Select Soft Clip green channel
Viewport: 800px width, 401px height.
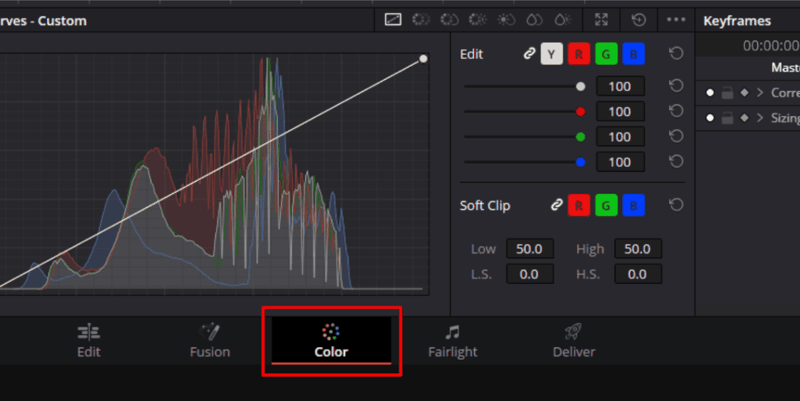(x=606, y=206)
